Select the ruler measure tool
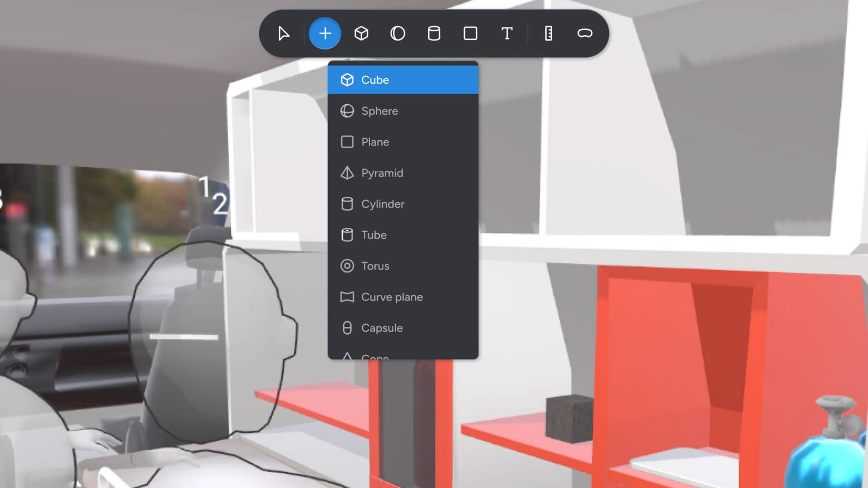The image size is (868, 488). 548,33
